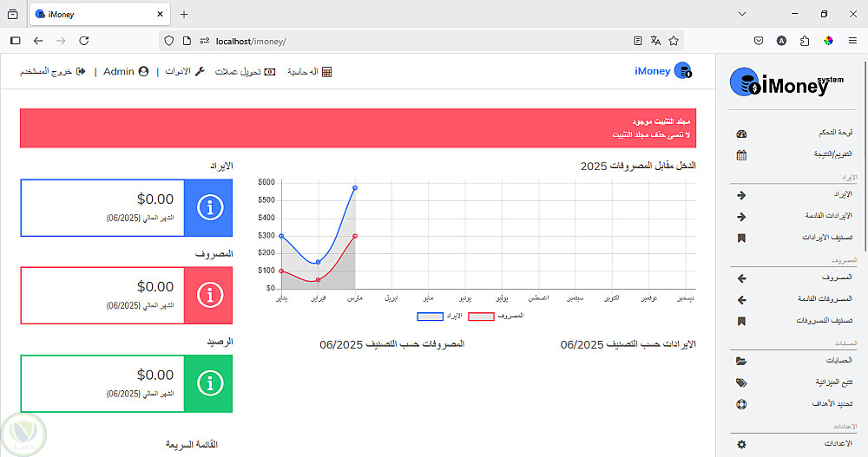Click the tags icon for تتبع الميزانية
The image size is (868, 457).
click(x=741, y=383)
